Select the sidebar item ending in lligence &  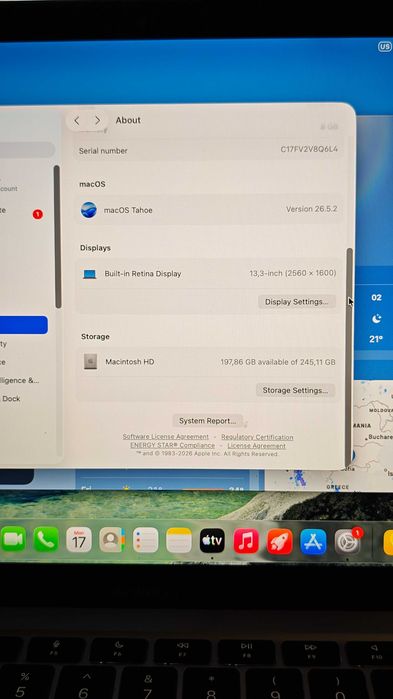(19, 380)
